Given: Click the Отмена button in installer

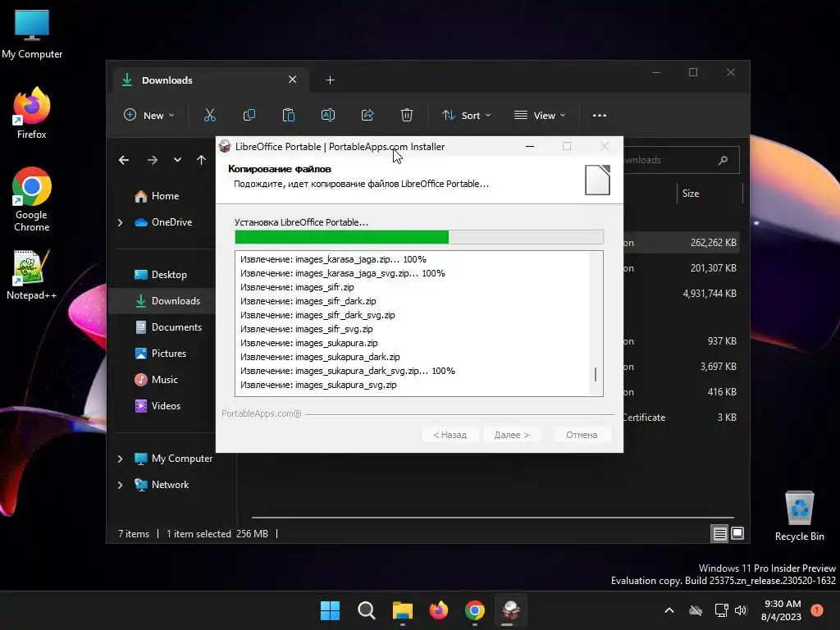Looking at the screenshot, I should pos(582,435).
